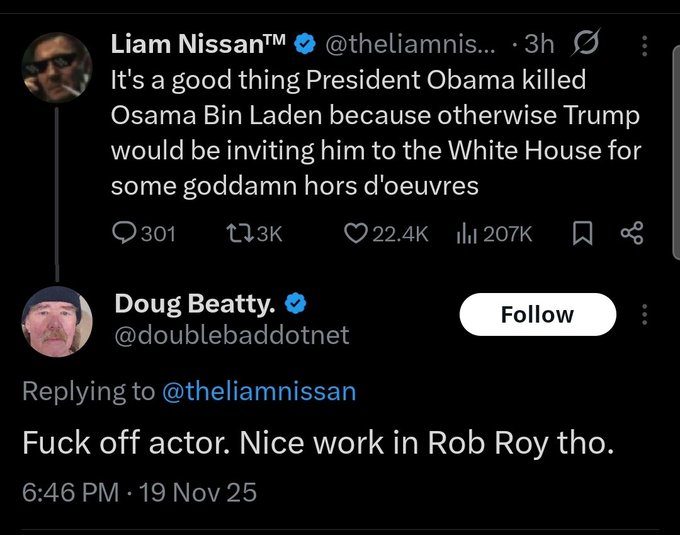Click the reply icon with 301 comments
The image size is (680, 535).
click(125, 233)
